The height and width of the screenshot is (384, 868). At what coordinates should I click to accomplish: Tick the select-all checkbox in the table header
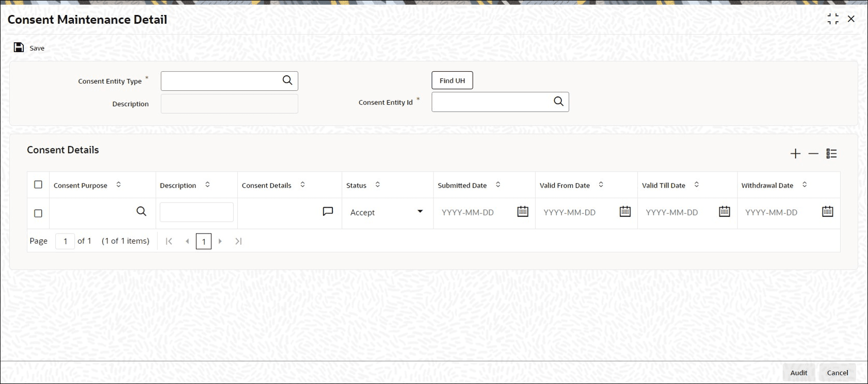point(38,185)
